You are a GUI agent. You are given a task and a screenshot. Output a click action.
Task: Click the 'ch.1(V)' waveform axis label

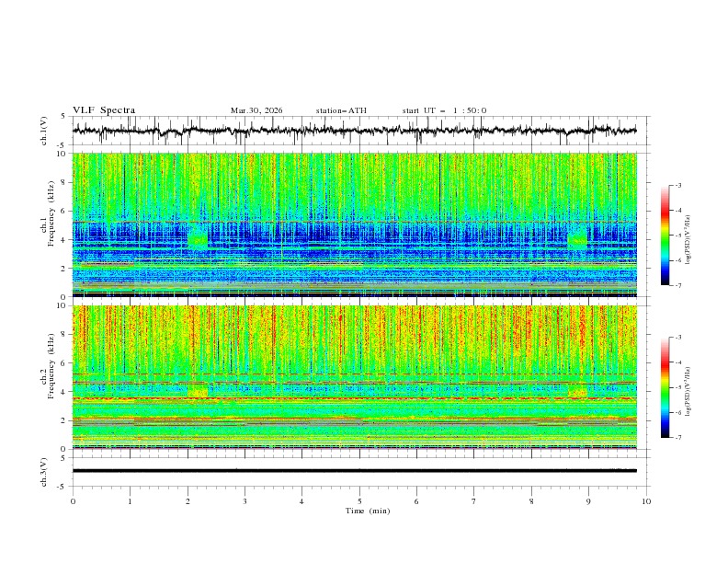click(44, 131)
